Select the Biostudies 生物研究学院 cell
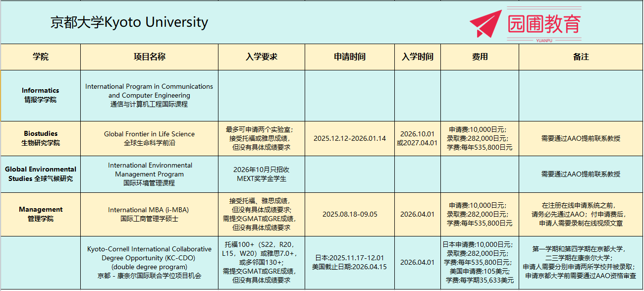Image resolution: width=644 pixels, height=291 pixels. 41,138
